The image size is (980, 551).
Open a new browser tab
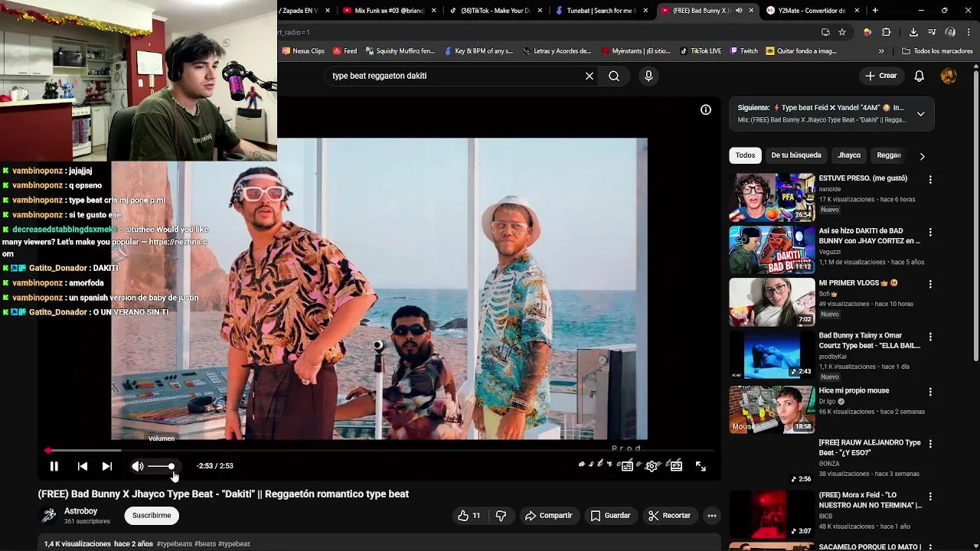click(x=875, y=11)
